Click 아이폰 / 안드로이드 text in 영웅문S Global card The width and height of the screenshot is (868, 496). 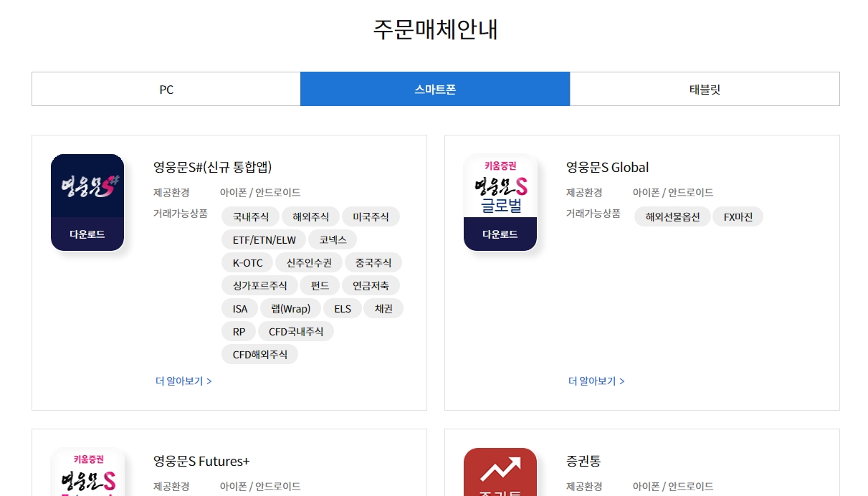[673, 192]
